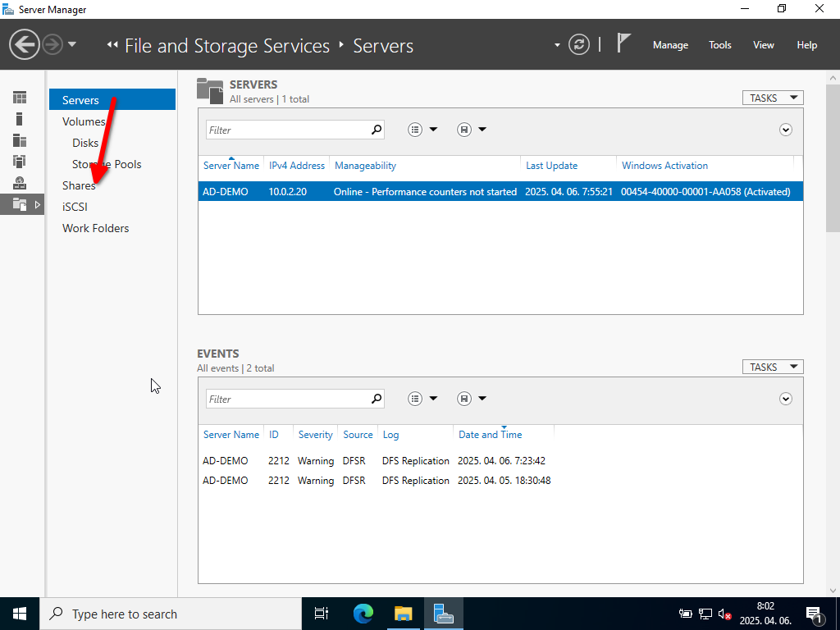Open All Servers via its sidebar icon
This screenshot has width=840, height=630.
[20, 140]
